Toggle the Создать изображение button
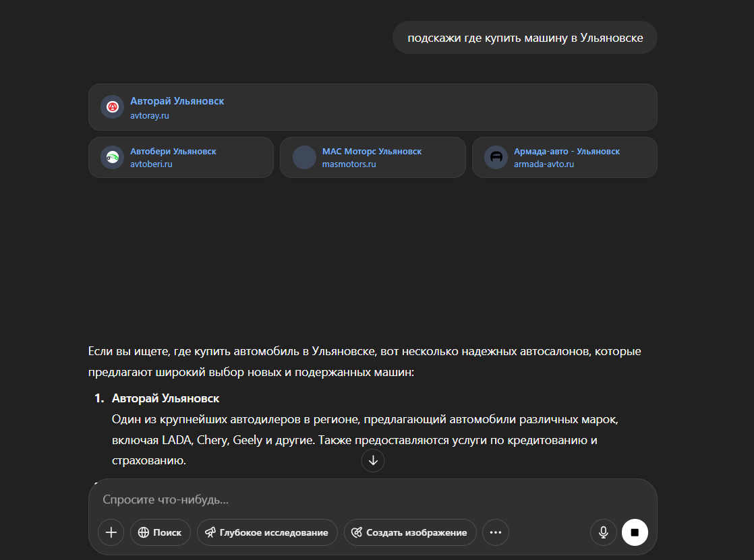 409,532
